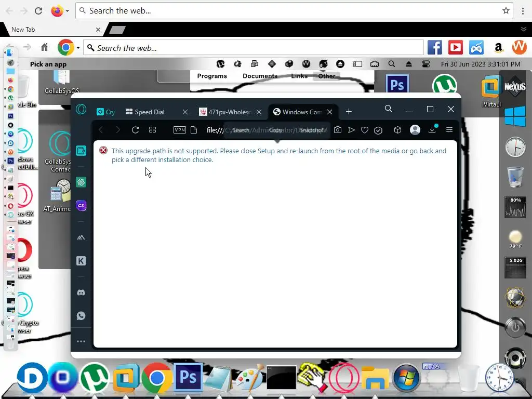Viewport: 532px width, 399px height.
Task: Launch Photoshop from the bottom dock
Action: click(x=188, y=377)
